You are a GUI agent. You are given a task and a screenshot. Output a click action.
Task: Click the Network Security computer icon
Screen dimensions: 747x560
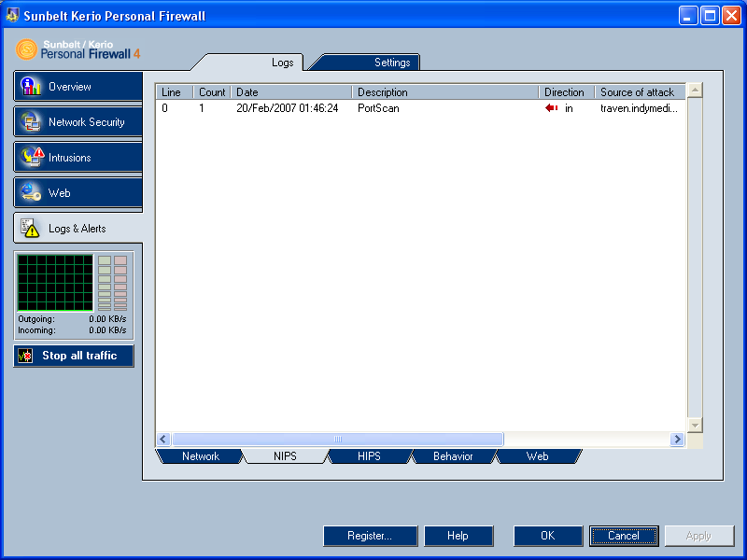point(32,122)
